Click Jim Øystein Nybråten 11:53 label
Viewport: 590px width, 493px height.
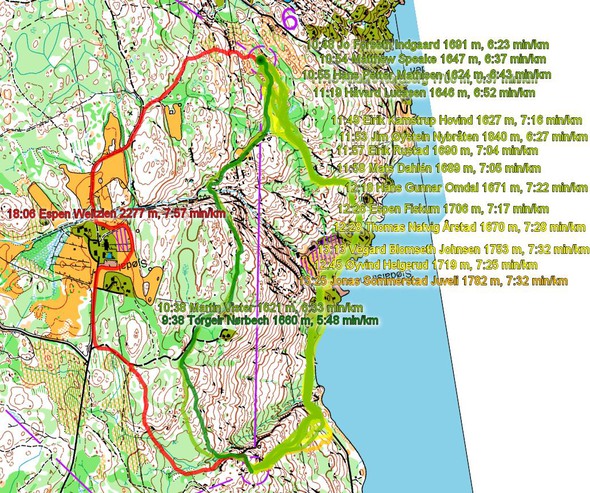(x=464, y=136)
